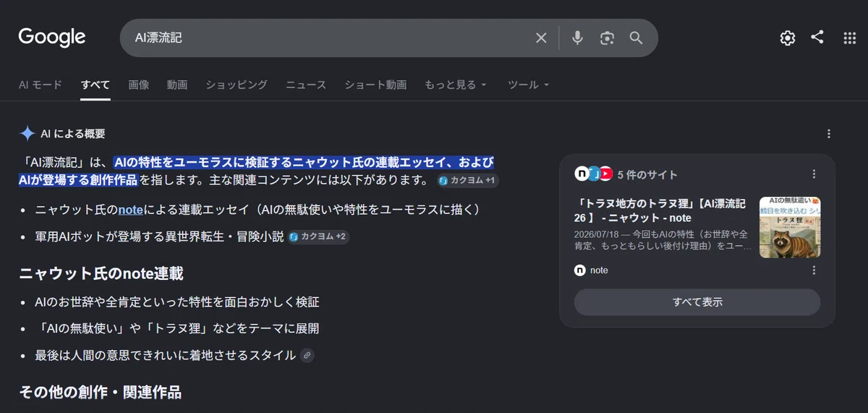Clear the search box with the X icon
This screenshot has width=868, height=413.
click(x=541, y=38)
